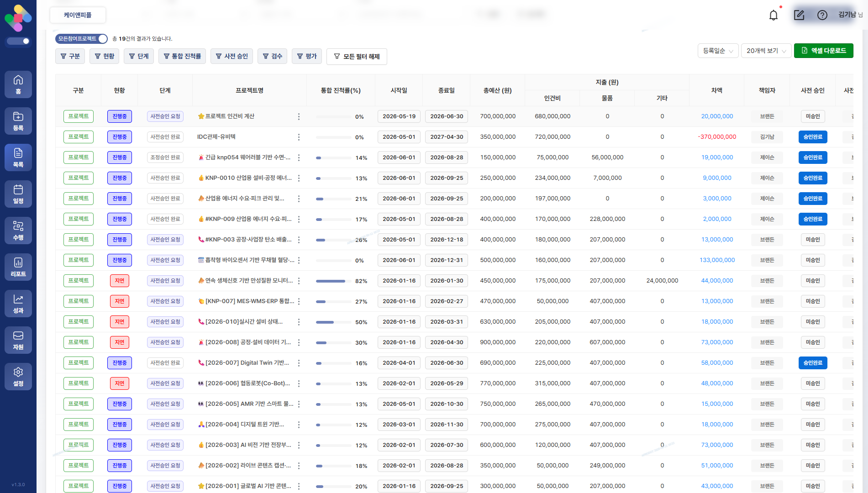
Task: Open the 등록일순 sort dropdown
Action: tap(718, 51)
